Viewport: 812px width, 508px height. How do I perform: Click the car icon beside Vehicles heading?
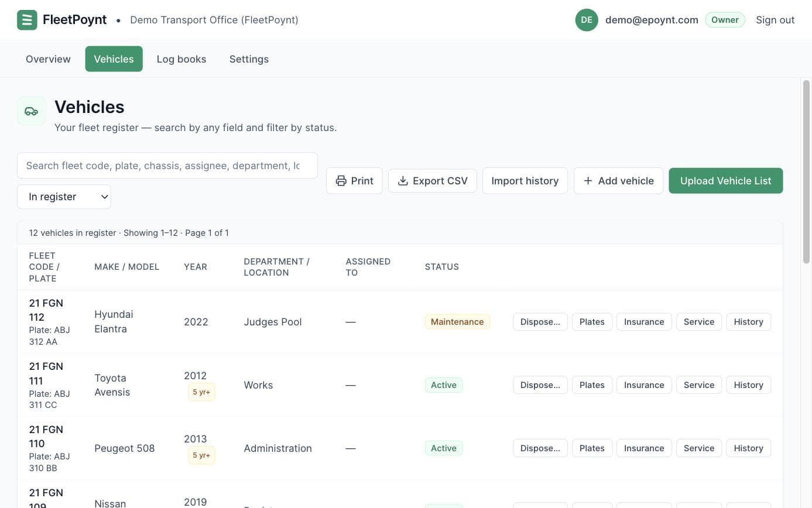32,111
